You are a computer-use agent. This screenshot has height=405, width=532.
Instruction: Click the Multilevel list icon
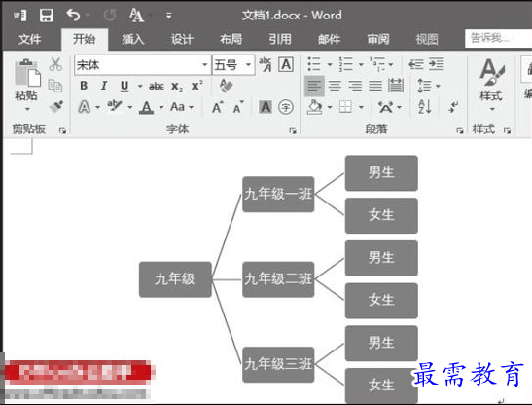(x=376, y=64)
